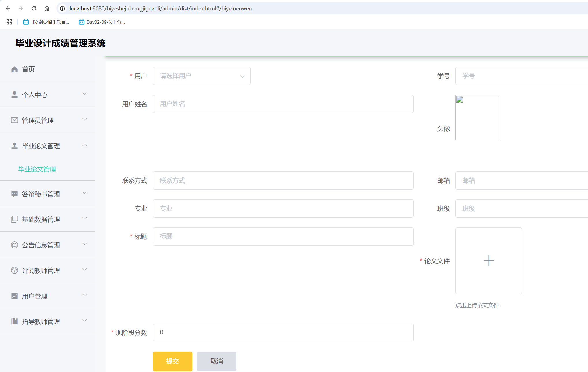Image resolution: width=588 pixels, height=372 pixels.
Task: Expand the 基础数据管理 menu chevron
Action: click(x=84, y=218)
